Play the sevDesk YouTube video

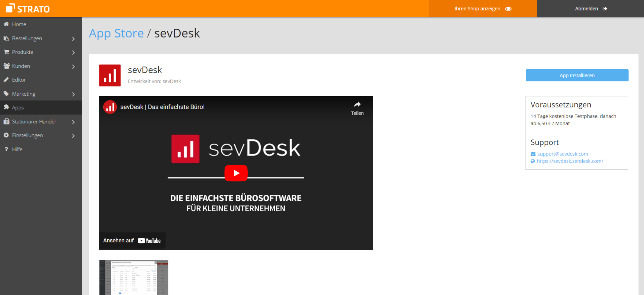pos(236,173)
